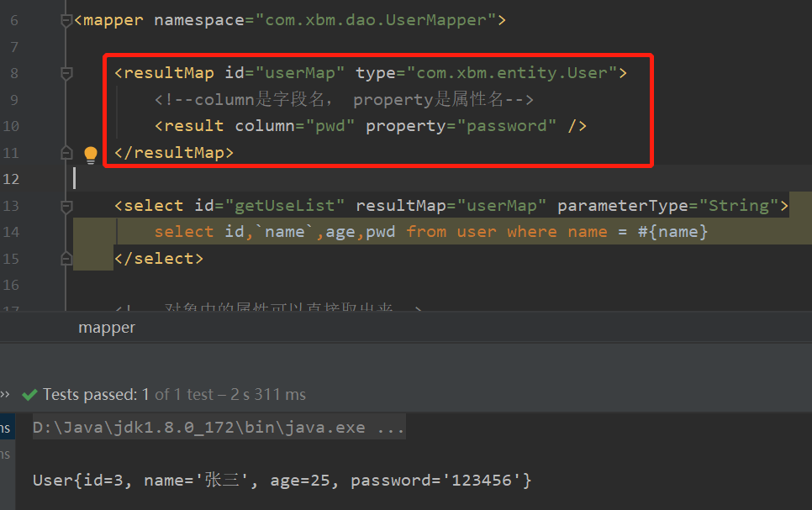Click the getUseList id value
Image resolution: width=812 pixels, height=510 pixels.
click(x=285, y=206)
